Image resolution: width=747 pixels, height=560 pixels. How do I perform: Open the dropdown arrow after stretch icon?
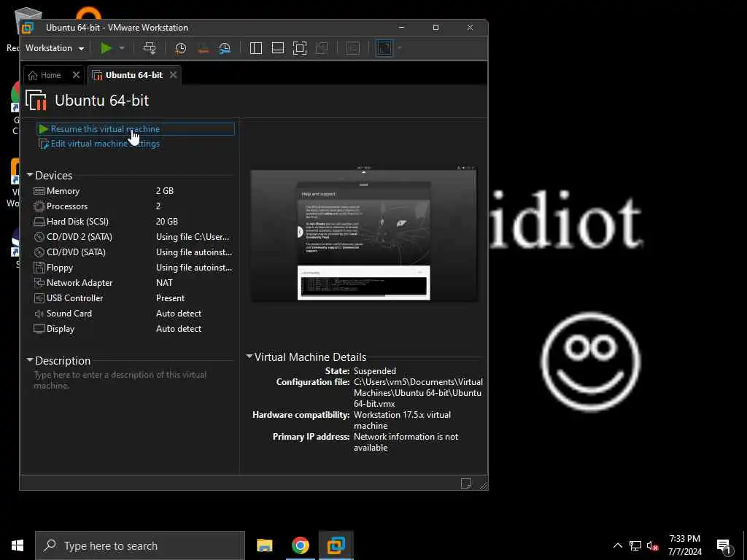400,48
